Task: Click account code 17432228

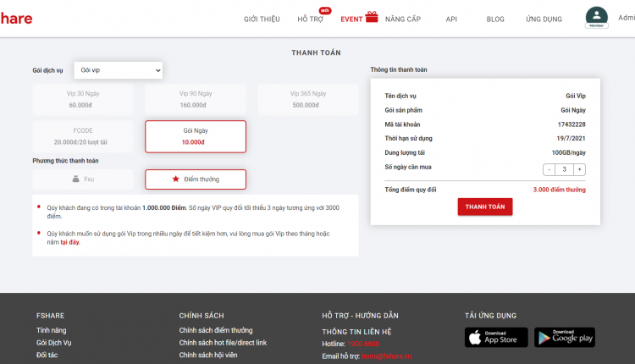Action: pos(571,124)
